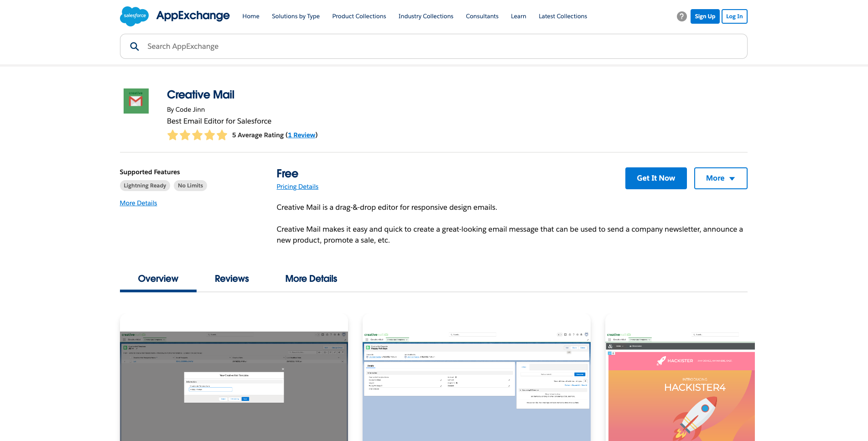Open the 1 Review link
Viewport: 868px width, 441px height.
pyautogui.click(x=301, y=135)
